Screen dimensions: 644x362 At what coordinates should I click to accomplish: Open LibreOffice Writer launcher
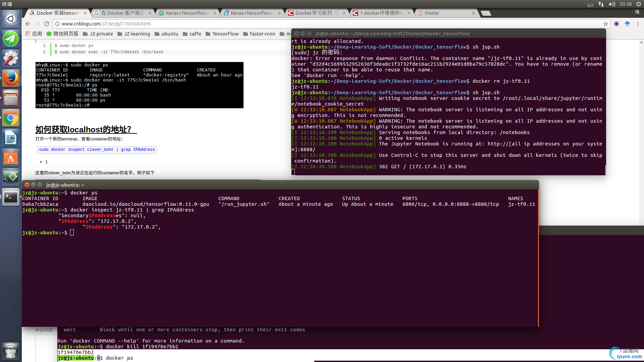[11, 137]
